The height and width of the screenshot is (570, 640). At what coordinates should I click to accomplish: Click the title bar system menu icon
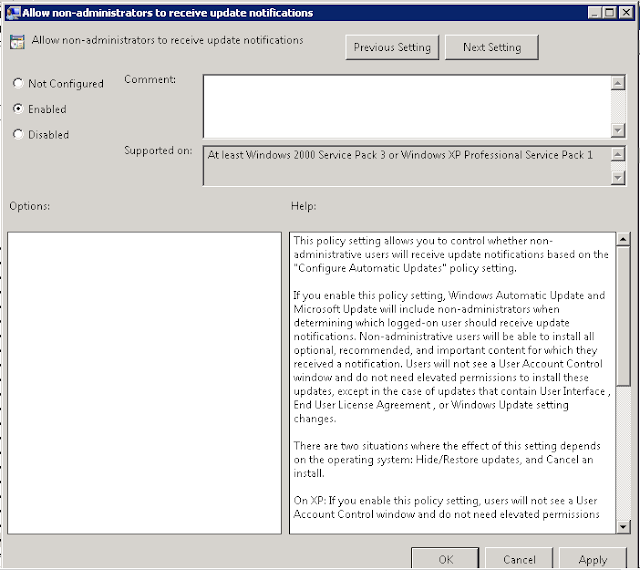[x=13, y=13]
